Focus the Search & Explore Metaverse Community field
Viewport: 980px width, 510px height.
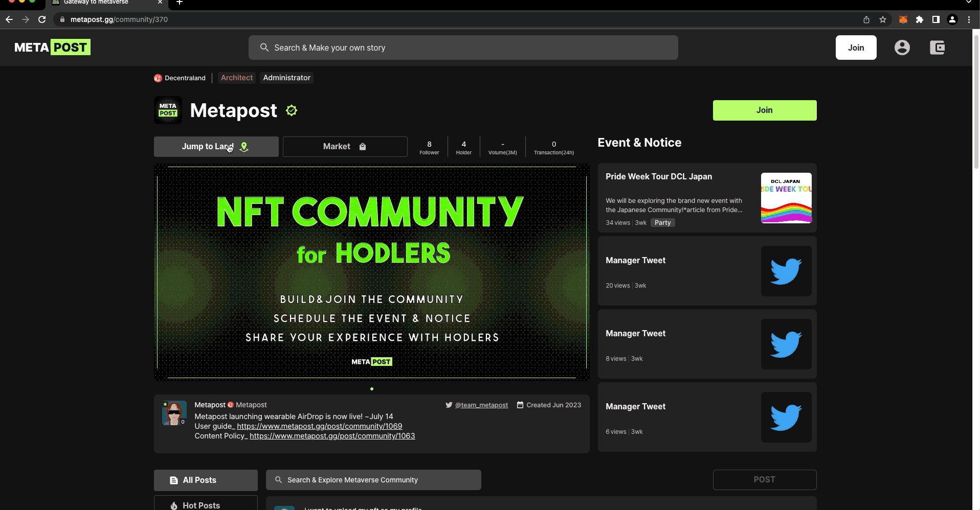coord(373,480)
